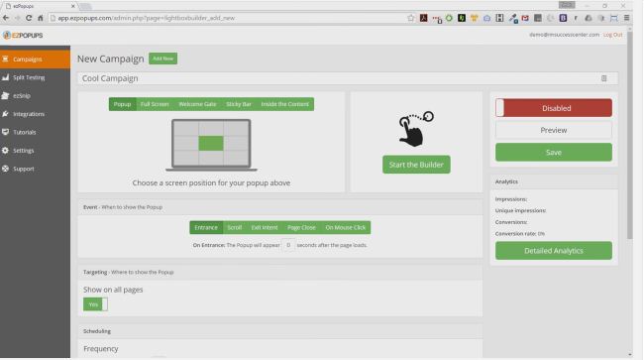Screen dimensions: 644x360
Task: Select the Page Close event tab
Action: coord(301,228)
